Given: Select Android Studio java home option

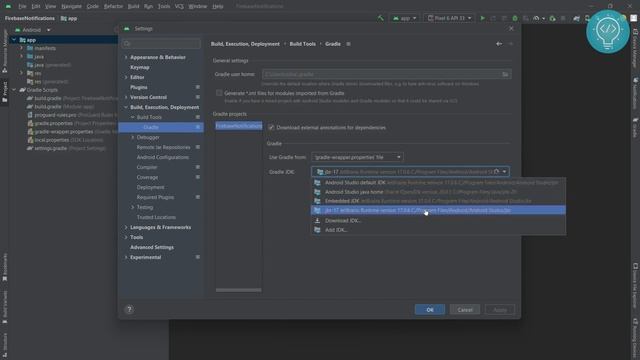Looking at the screenshot, I should click(x=438, y=192).
